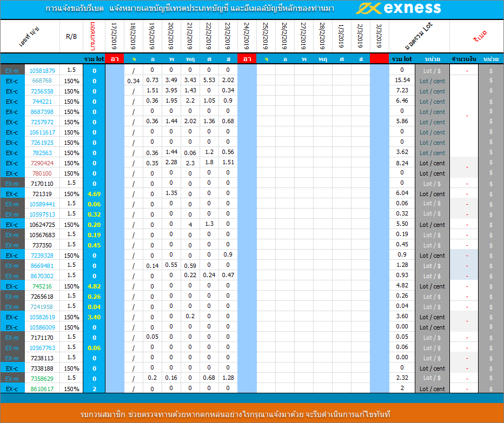Click account number 668768
The height and width of the screenshot is (423, 504).
click(42, 80)
